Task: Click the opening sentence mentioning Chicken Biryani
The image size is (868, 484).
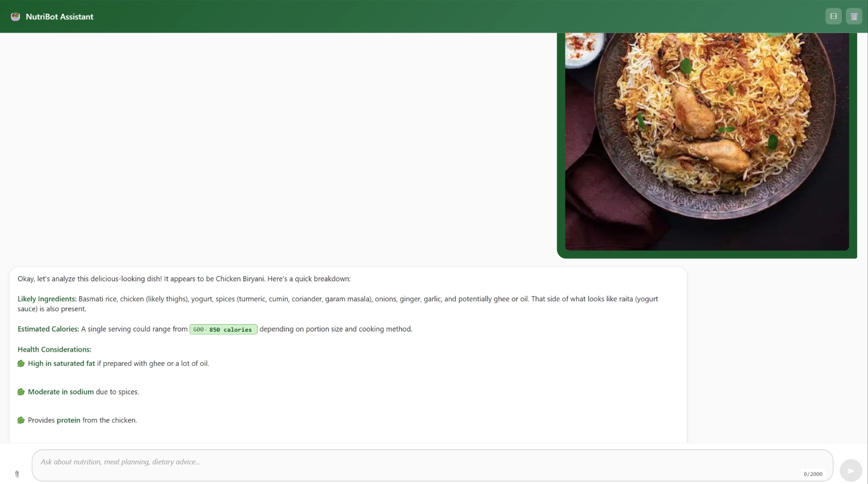Action: click(x=184, y=279)
